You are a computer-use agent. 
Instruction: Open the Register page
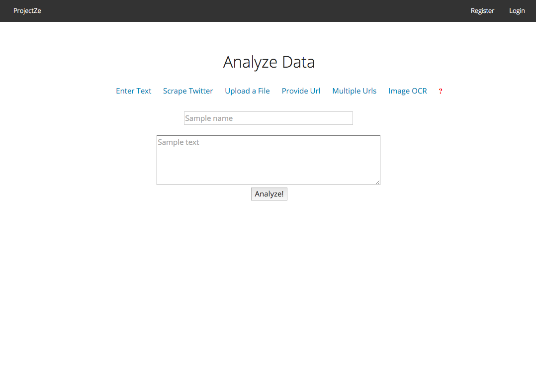482,10
